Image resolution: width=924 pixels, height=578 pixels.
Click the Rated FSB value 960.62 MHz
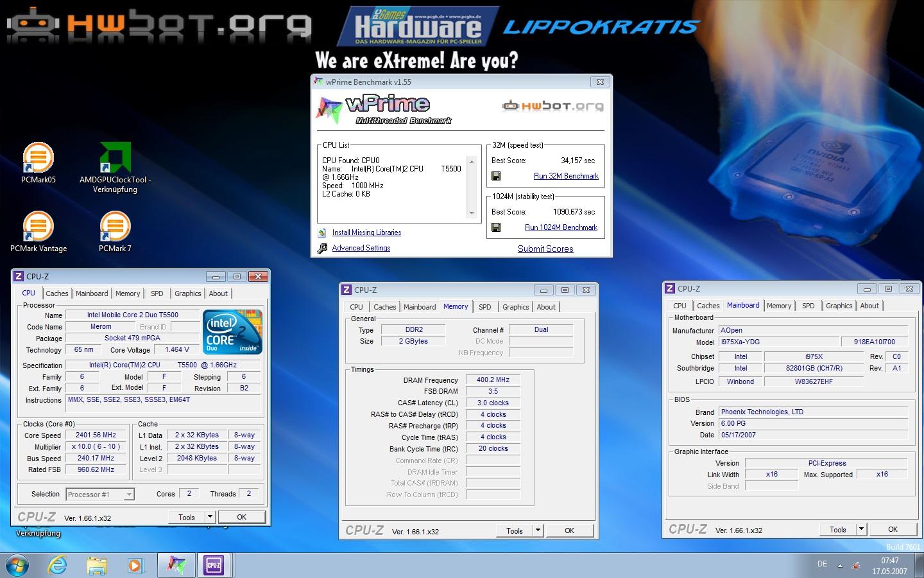click(96, 470)
